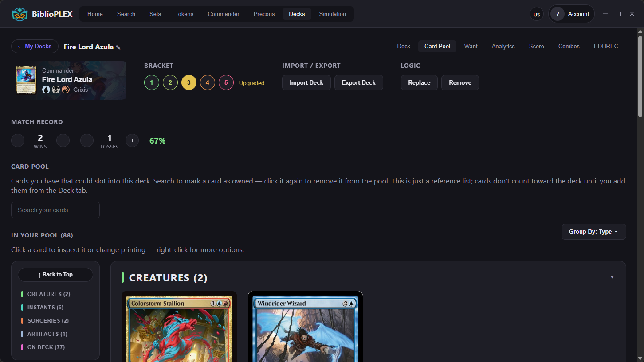Click the question mark account avatar
The height and width of the screenshot is (362, 644).
(x=558, y=14)
